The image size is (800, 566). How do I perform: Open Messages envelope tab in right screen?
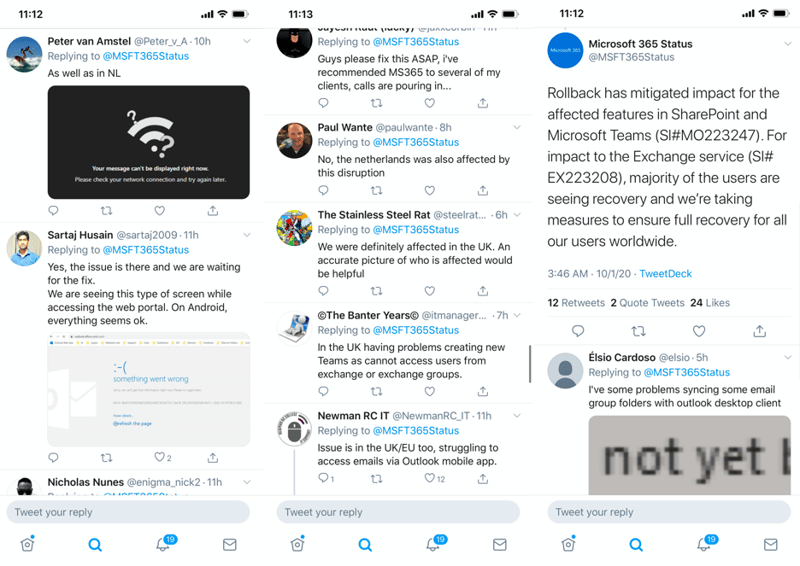pos(770,545)
